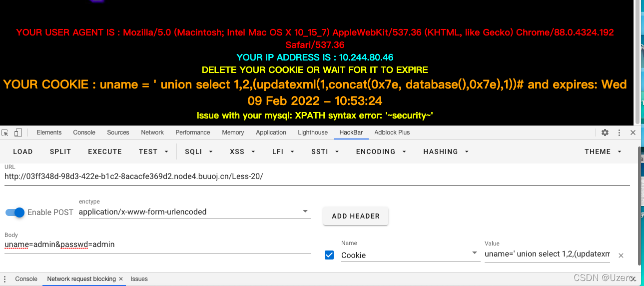Select the Console tab in bottom drawer
The height and width of the screenshot is (286, 644).
point(26,279)
